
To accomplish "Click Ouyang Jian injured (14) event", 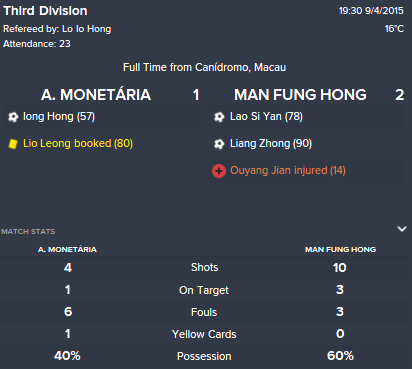I will [288, 171].
